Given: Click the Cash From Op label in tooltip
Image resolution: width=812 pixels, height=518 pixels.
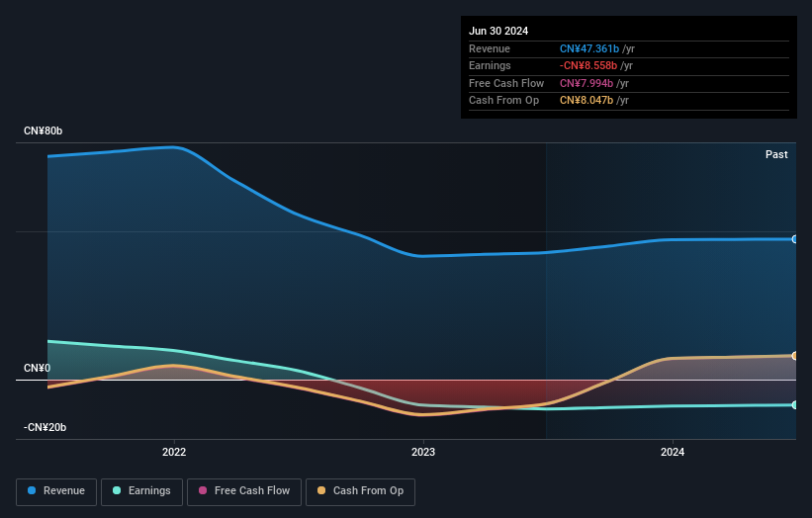Looking at the screenshot, I should (x=503, y=101).
